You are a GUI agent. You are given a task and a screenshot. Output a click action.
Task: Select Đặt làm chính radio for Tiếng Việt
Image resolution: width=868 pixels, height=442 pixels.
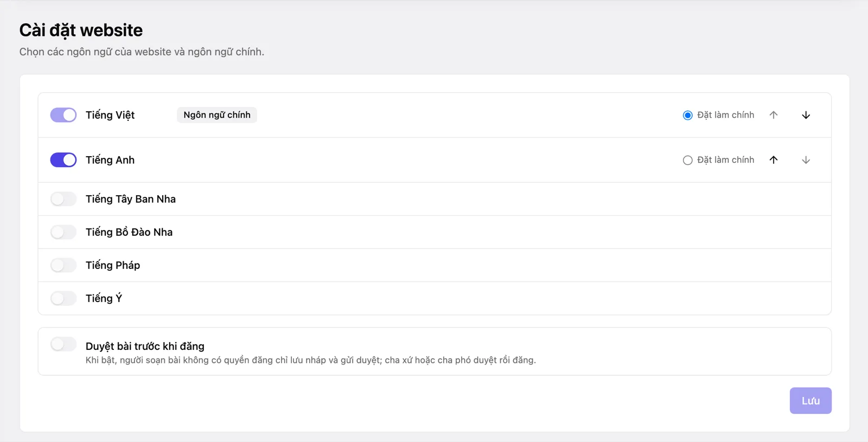coord(687,115)
